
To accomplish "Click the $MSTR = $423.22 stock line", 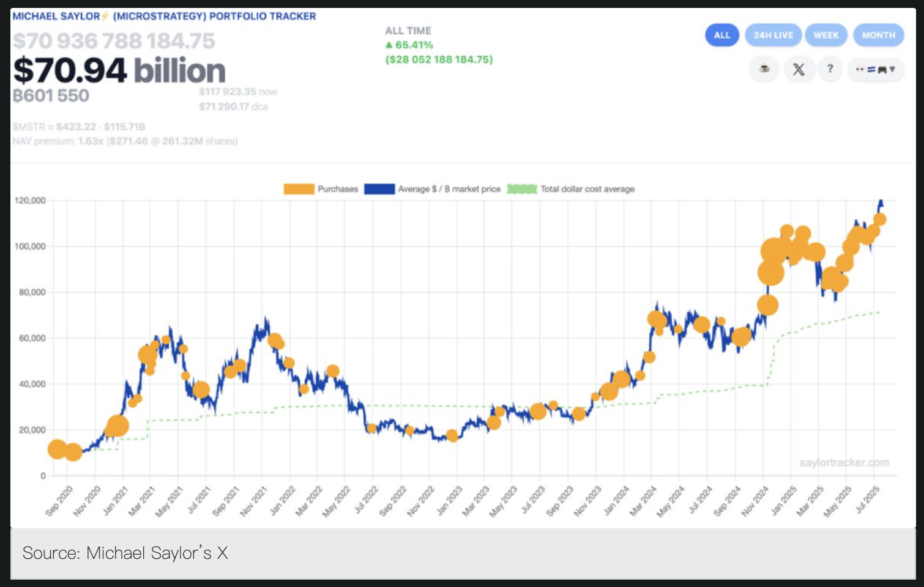I will pos(79,127).
